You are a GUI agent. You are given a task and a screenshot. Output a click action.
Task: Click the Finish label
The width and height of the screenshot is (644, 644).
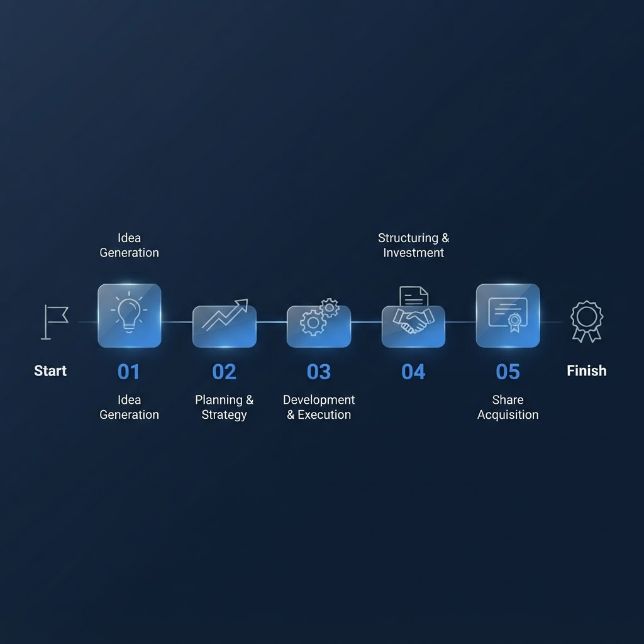(x=587, y=371)
